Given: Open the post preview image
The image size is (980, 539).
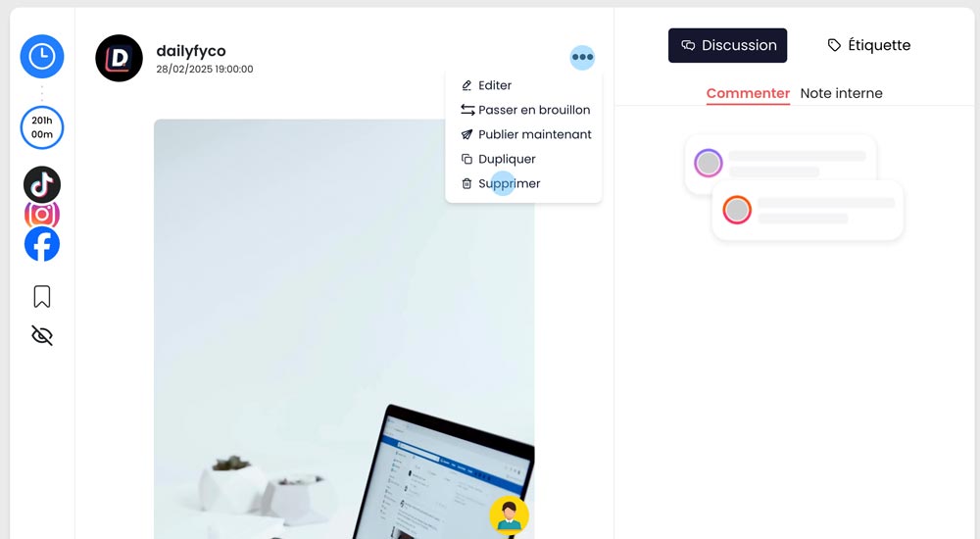Looking at the screenshot, I should coord(344,329).
